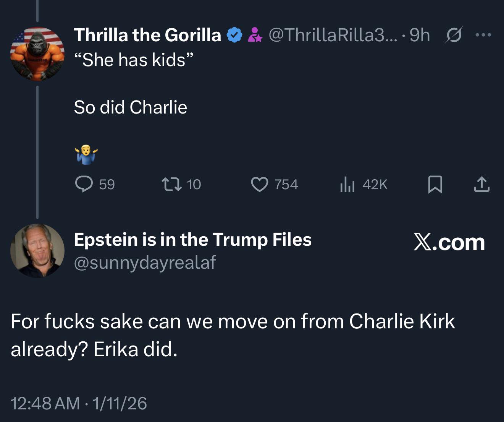Viewport: 504px width, 422px height.
Task: Click the repost arrows icon
Action: click(171, 184)
